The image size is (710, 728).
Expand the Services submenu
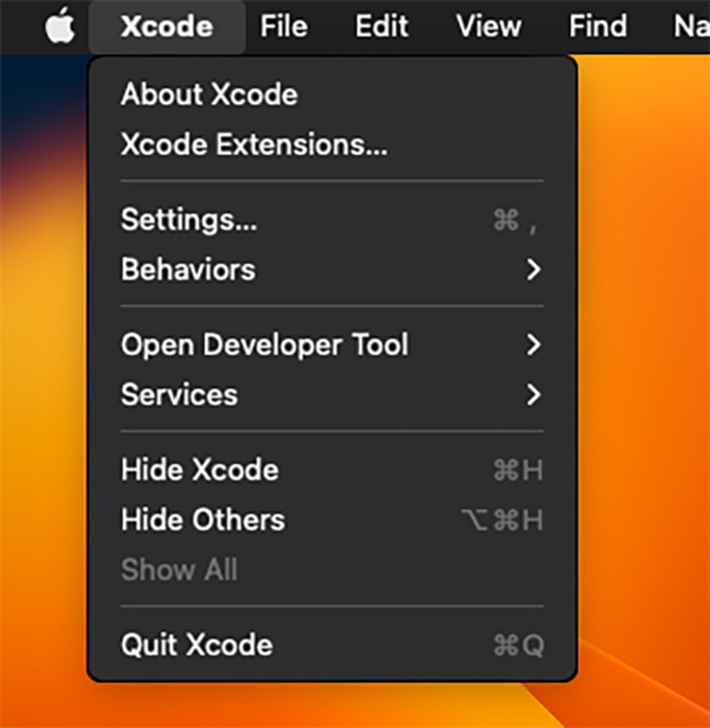coord(178,394)
